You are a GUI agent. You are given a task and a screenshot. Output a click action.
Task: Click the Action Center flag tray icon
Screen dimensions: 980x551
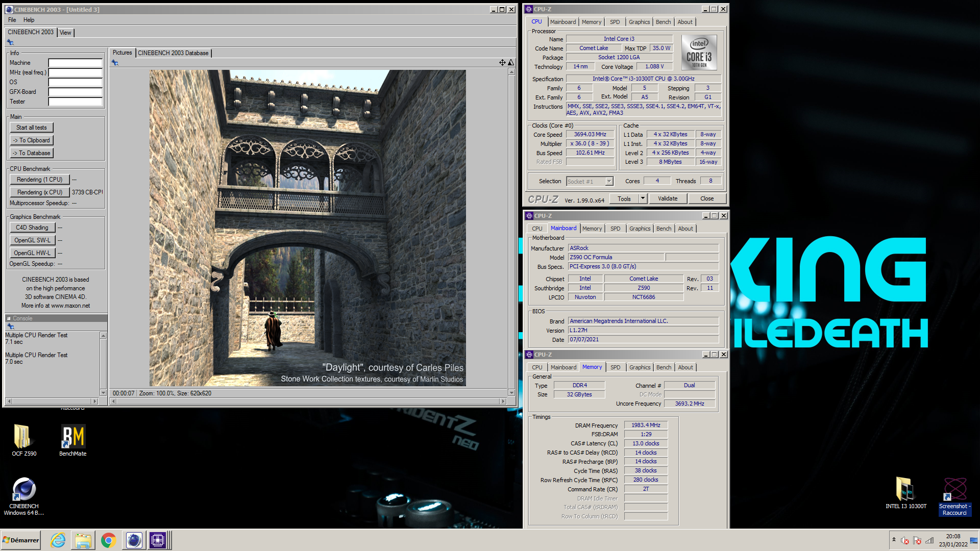pyautogui.click(x=917, y=540)
